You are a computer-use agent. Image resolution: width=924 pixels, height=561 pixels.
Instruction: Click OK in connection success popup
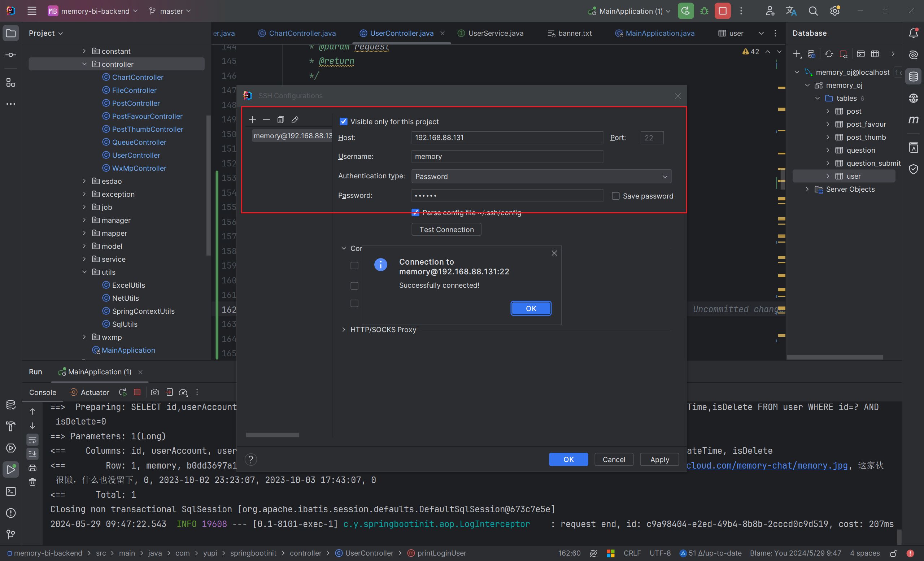coord(531,308)
